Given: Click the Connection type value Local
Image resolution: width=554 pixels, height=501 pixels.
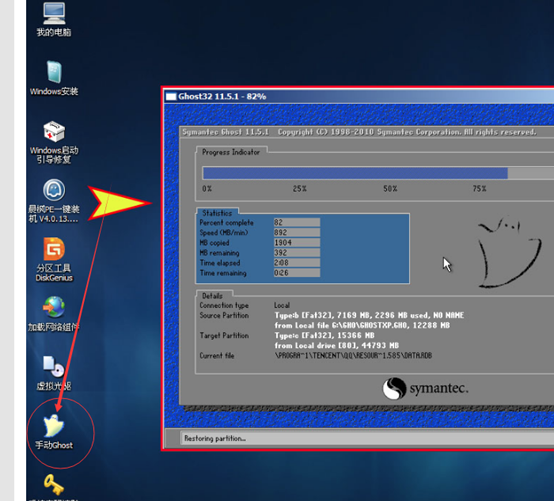Looking at the screenshot, I should coord(282,305).
